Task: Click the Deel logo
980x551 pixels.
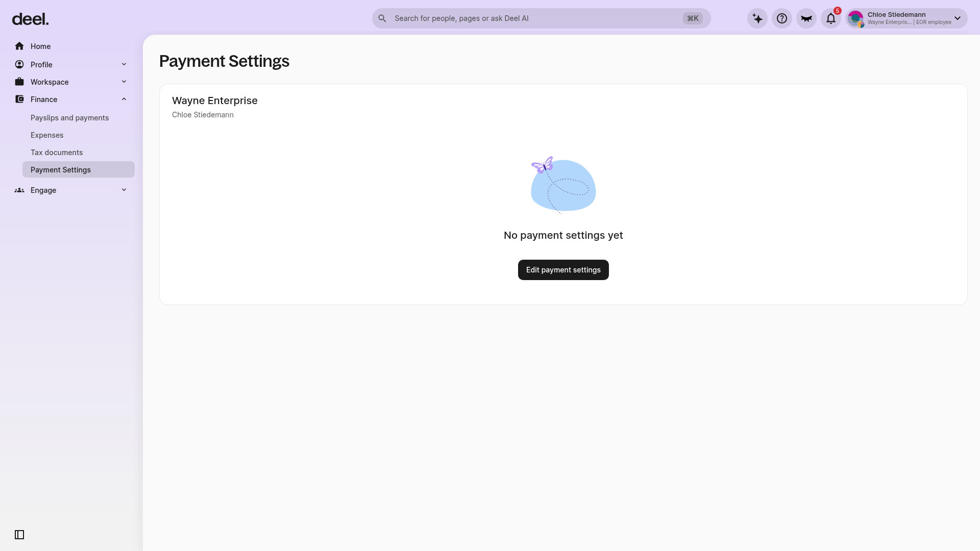Action: pyautogui.click(x=30, y=19)
